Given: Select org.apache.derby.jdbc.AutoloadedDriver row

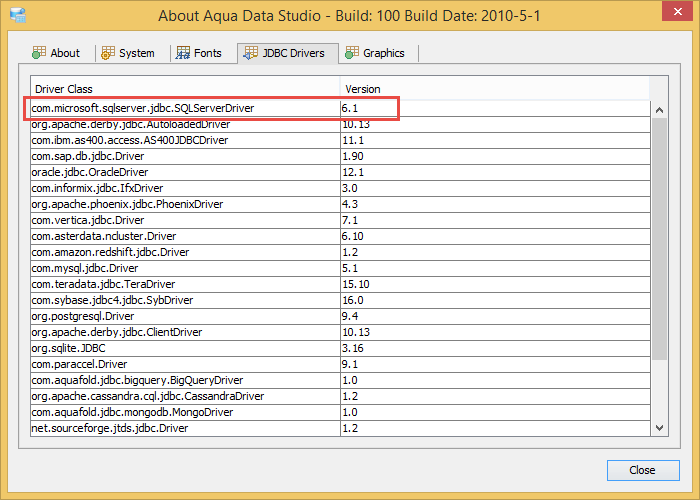Looking at the screenshot, I should pos(340,125).
